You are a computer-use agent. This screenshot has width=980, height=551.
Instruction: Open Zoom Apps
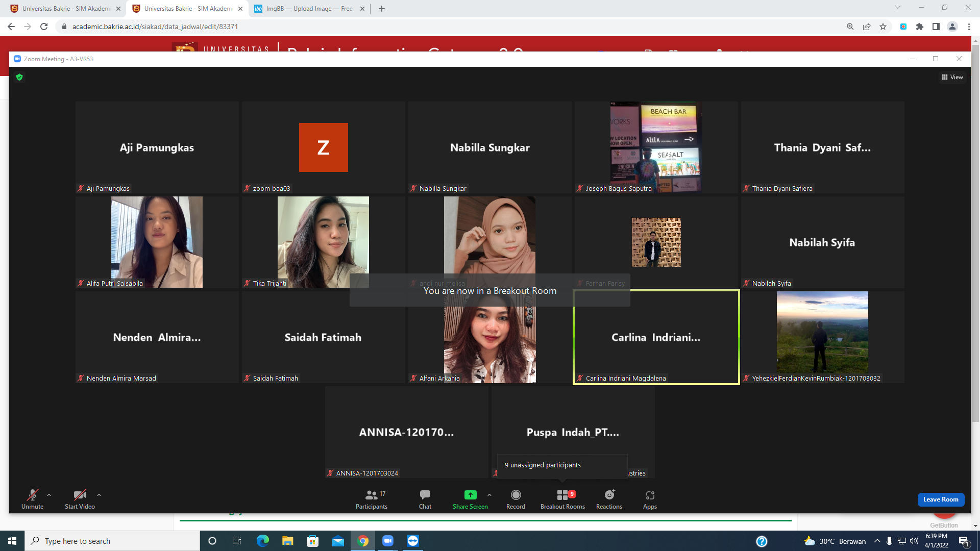coord(650,499)
